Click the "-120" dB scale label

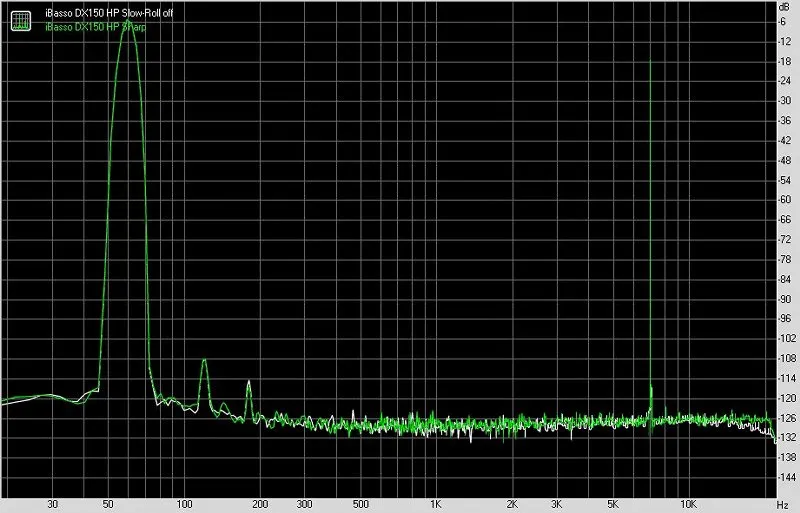pyautogui.click(x=786, y=398)
